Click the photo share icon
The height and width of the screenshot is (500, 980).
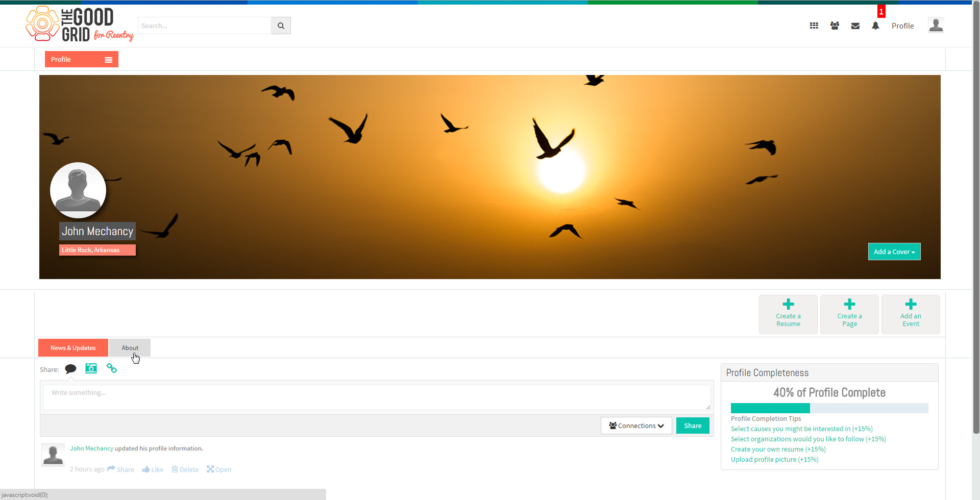91,368
